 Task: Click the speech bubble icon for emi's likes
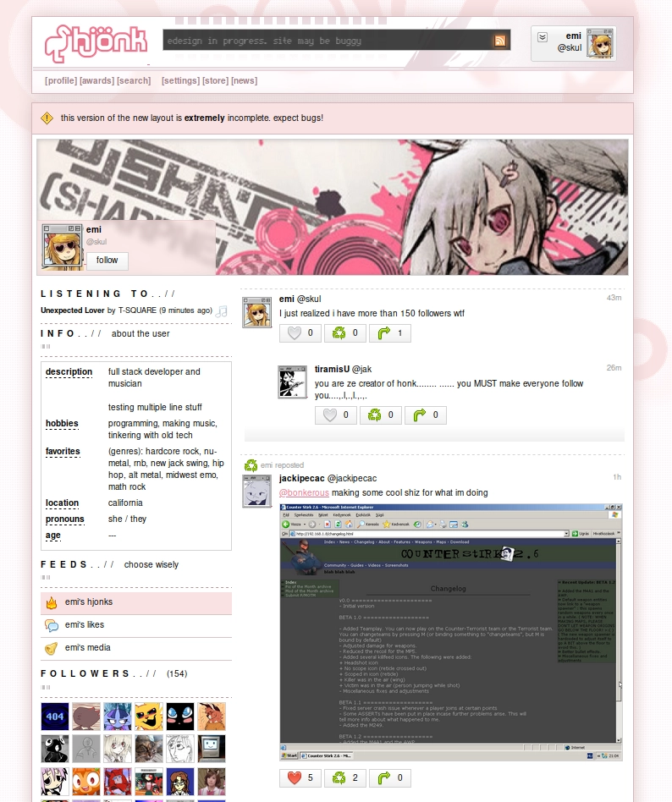click(51, 625)
